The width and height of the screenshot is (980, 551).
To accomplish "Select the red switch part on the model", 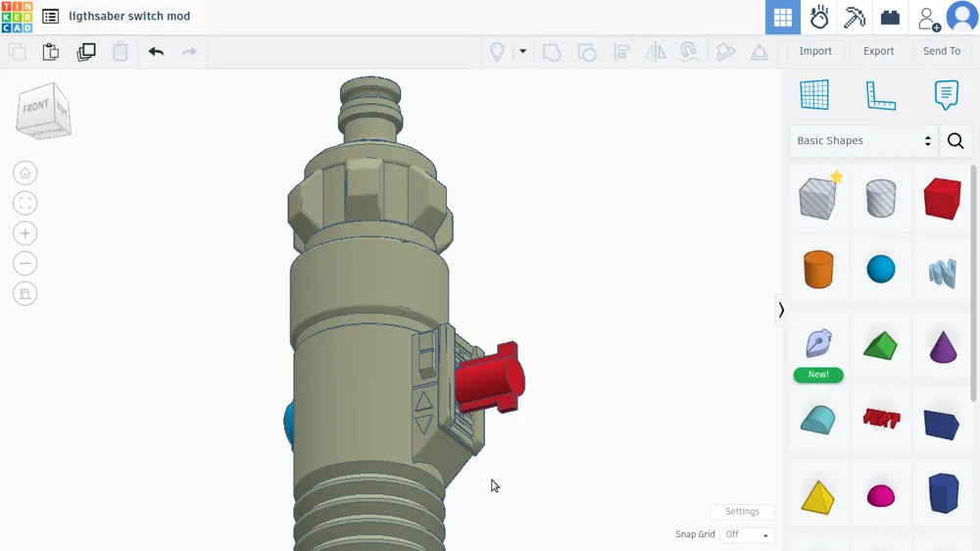I will pos(489,379).
